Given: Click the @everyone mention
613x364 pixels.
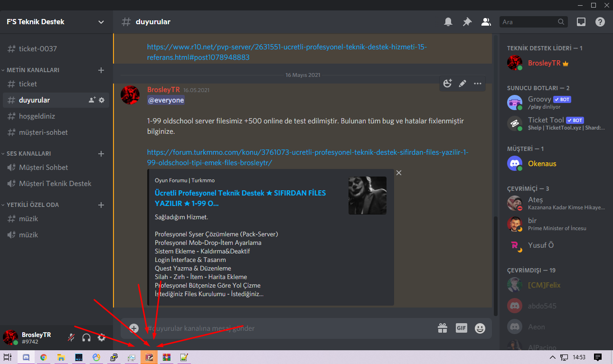Looking at the screenshot, I should click(x=166, y=100).
